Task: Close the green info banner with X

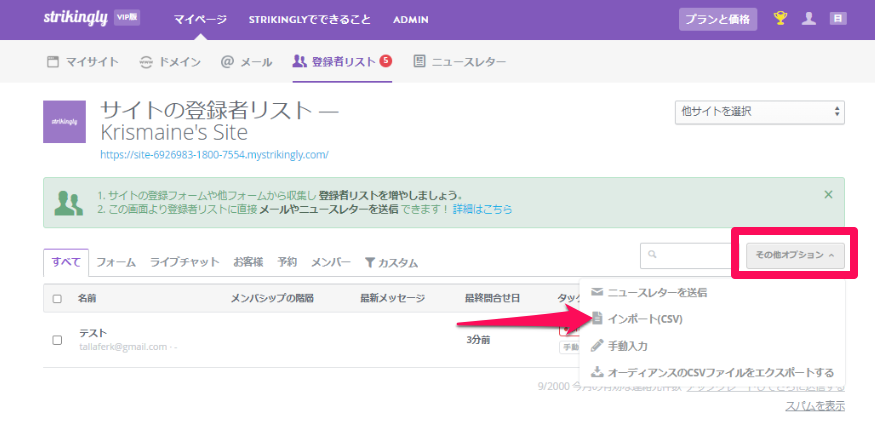Action: (x=828, y=194)
